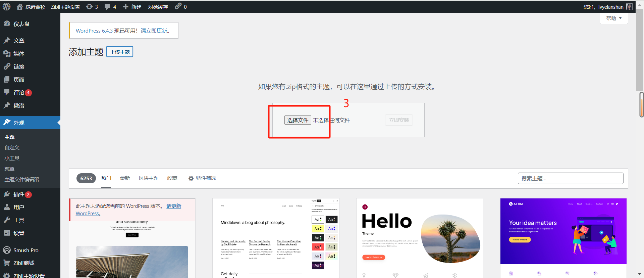This screenshot has height=278, width=644.
Task: Open 微语 sidebar item
Action: 19,105
